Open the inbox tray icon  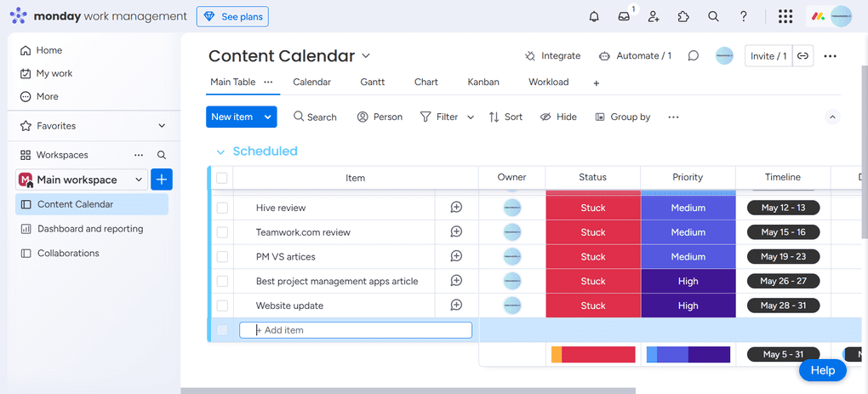pyautogui.click(x=624, y=16)
